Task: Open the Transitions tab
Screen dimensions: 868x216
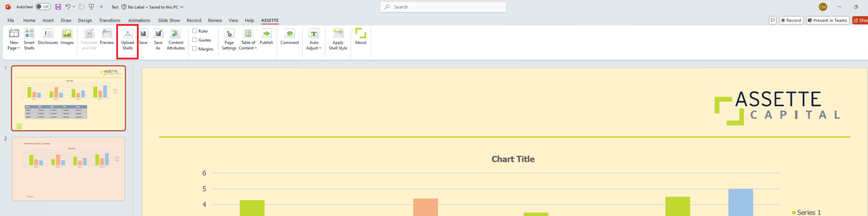Action: (110, 20)
